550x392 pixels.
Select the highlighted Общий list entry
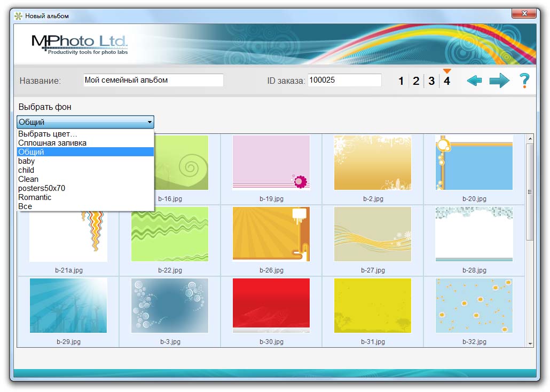(x=85, y=152)
